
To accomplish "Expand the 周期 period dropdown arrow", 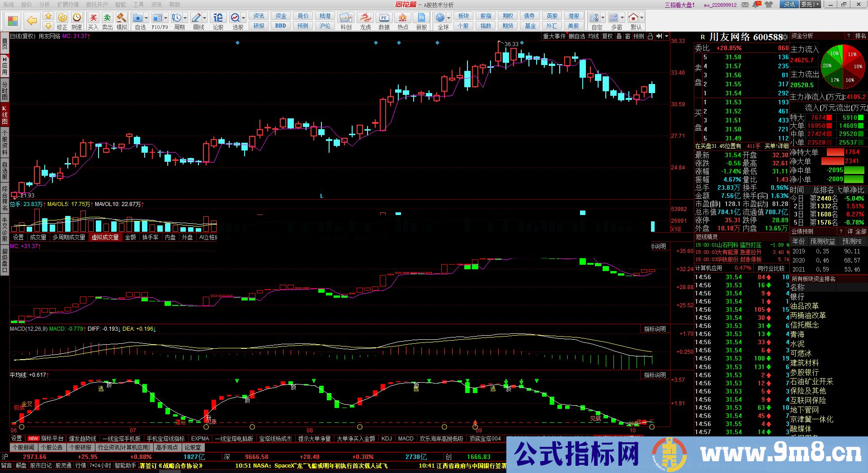I will [x=185, y=18].
